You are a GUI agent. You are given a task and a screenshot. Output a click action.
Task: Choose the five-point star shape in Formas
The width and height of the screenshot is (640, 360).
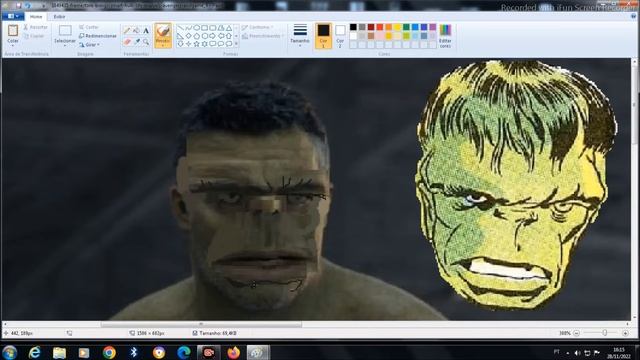click(196, 44)
